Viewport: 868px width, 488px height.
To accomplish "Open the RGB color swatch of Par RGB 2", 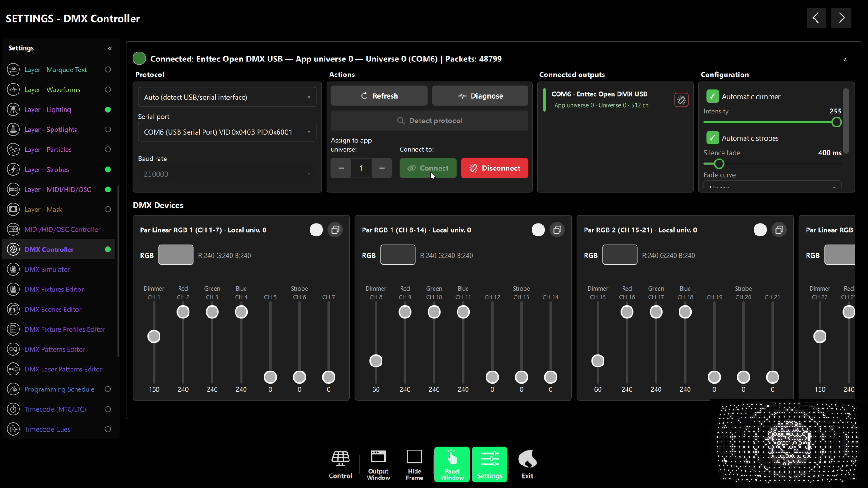I will tap(620, 255).
